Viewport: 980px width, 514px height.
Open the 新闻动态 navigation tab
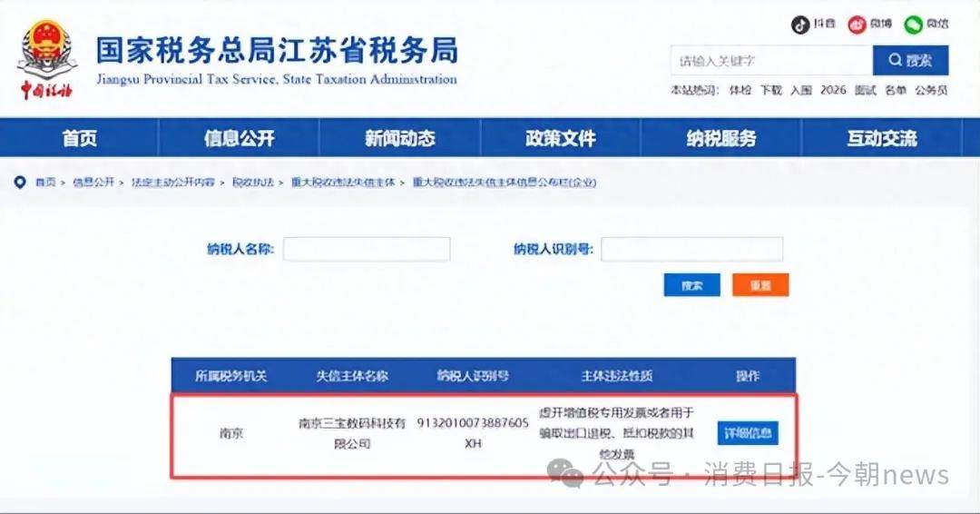400,138
